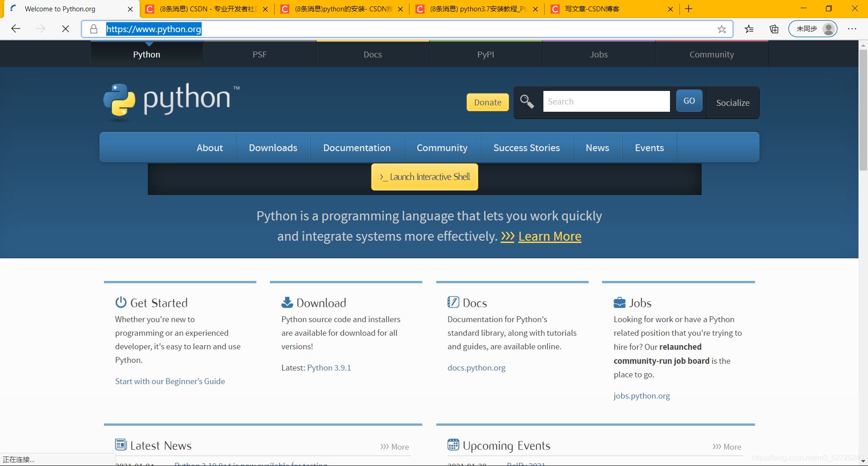Screen dimensions: 868x466
Task: Expand the Events menu
Action: click(650, 148)
